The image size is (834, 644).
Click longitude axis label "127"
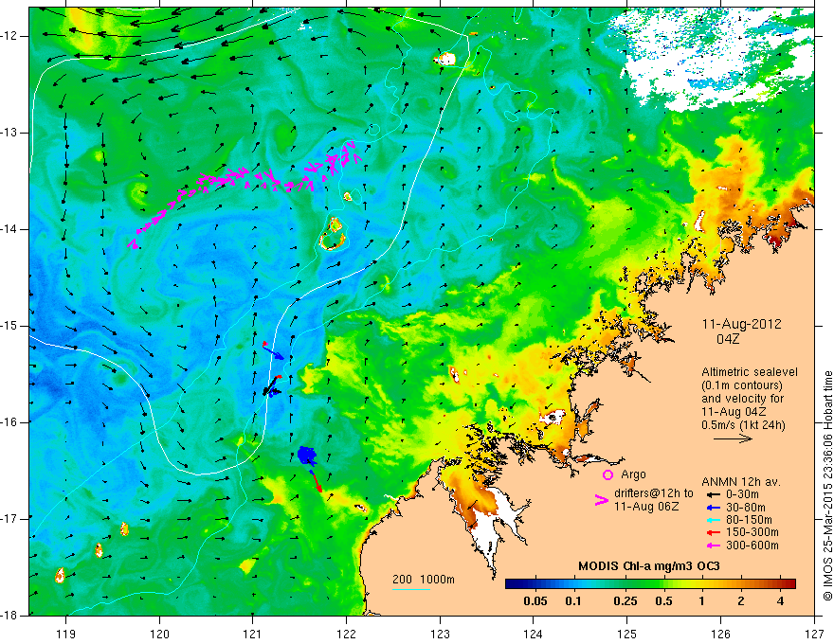pos(814,634)
